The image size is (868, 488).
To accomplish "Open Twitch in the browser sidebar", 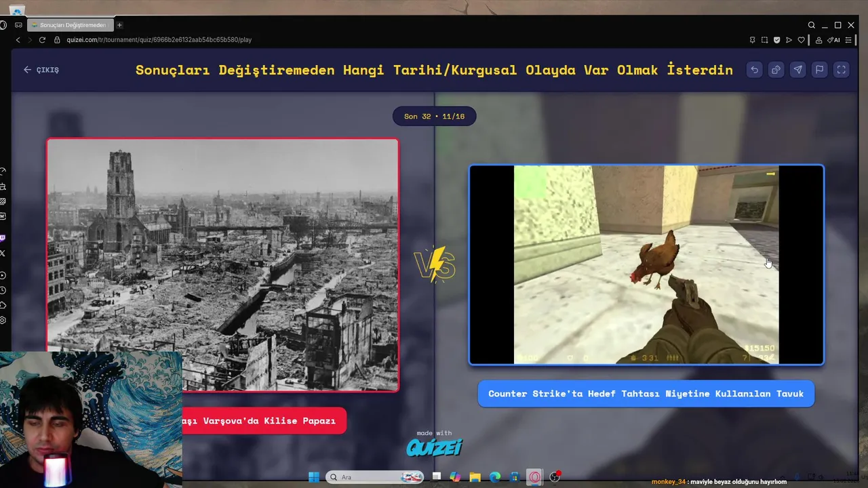I will pos(3,238).
